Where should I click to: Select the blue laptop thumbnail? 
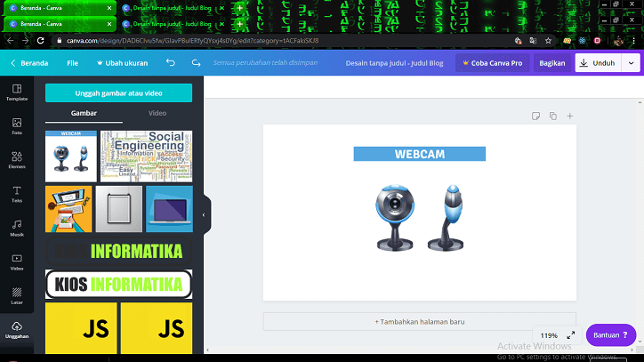[x=169, y=209]
